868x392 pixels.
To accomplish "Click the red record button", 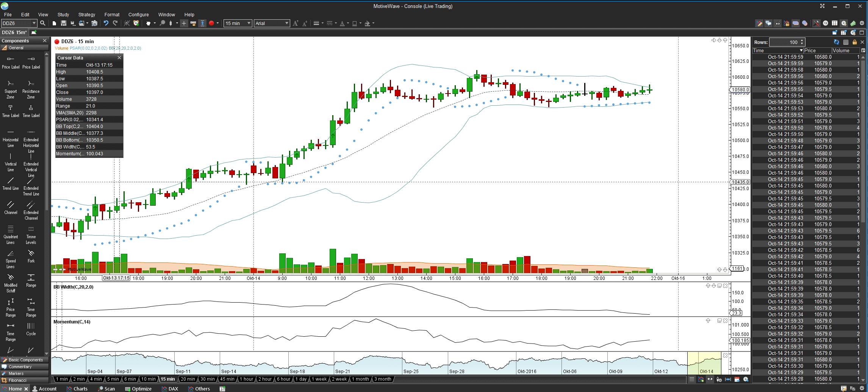I will click(x=211, y=23).
